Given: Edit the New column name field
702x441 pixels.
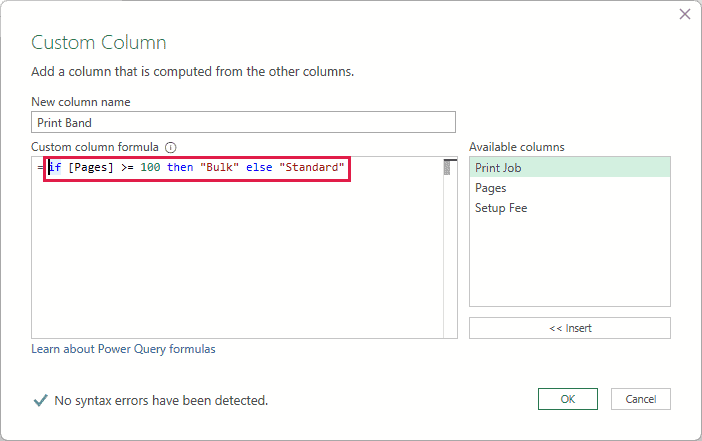Looking at the screenshot, I should click(x=243, y=122).
